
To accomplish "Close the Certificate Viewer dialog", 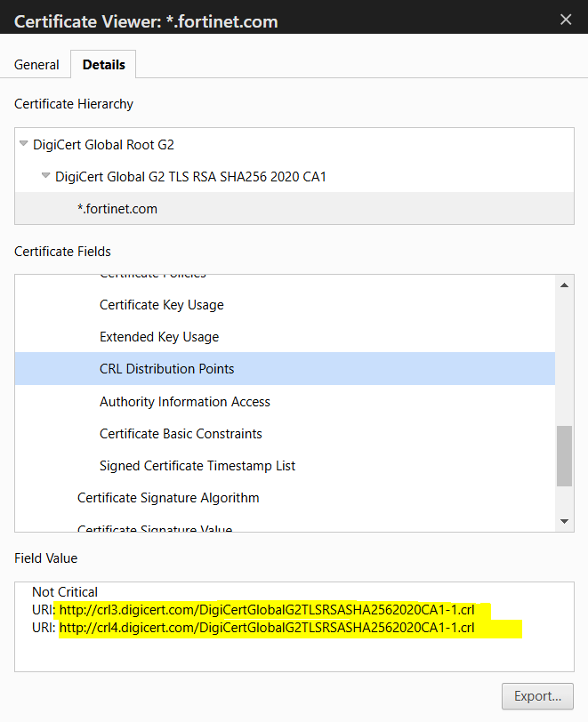I will coord(565,19).
